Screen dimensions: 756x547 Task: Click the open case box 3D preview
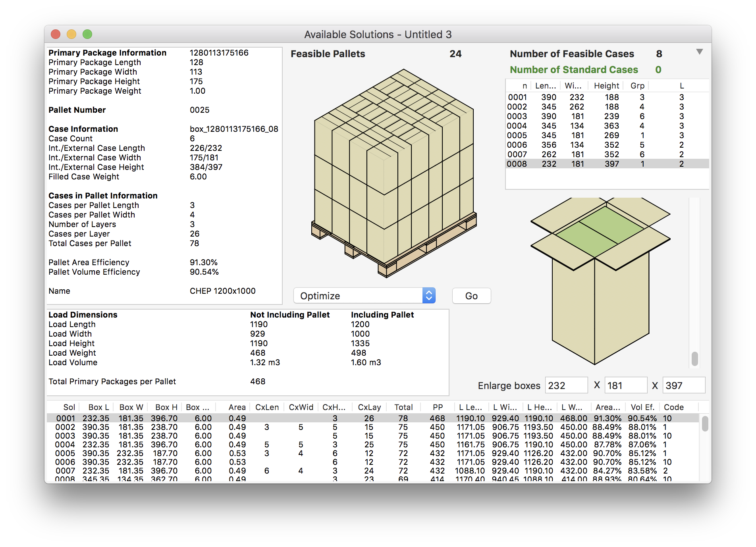click(x=600, y=281)
